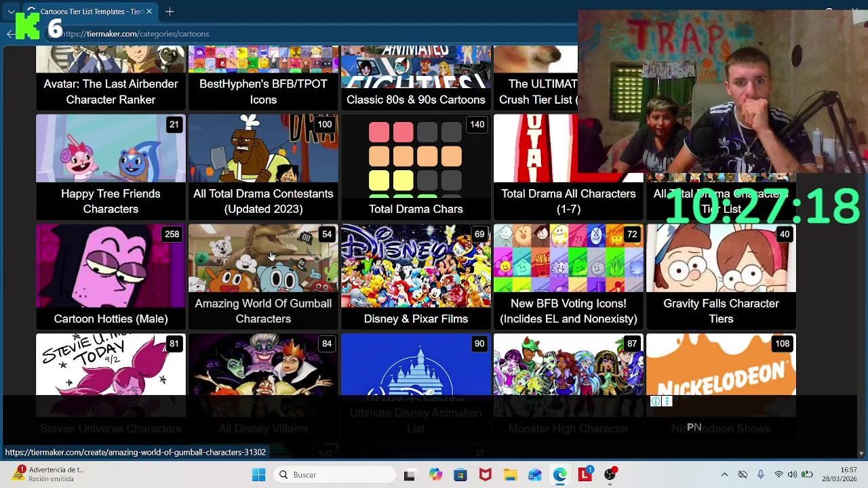Open the Disney castle template thumbnail
Screen dimensions: 868x488
point(416,365)
